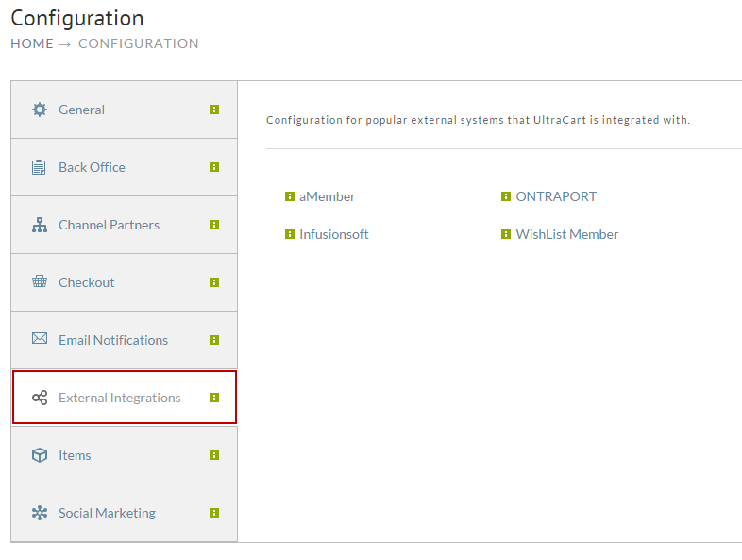The image size is (742, 560).
Task: Click the green info icon beside Checkout
Action: 214,282
